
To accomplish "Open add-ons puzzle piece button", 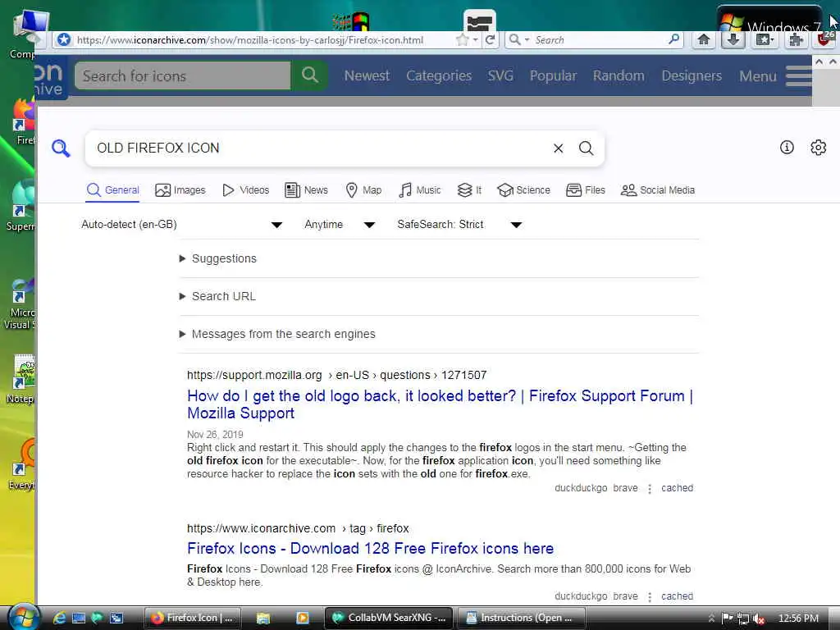I will [x=796, y=39].
